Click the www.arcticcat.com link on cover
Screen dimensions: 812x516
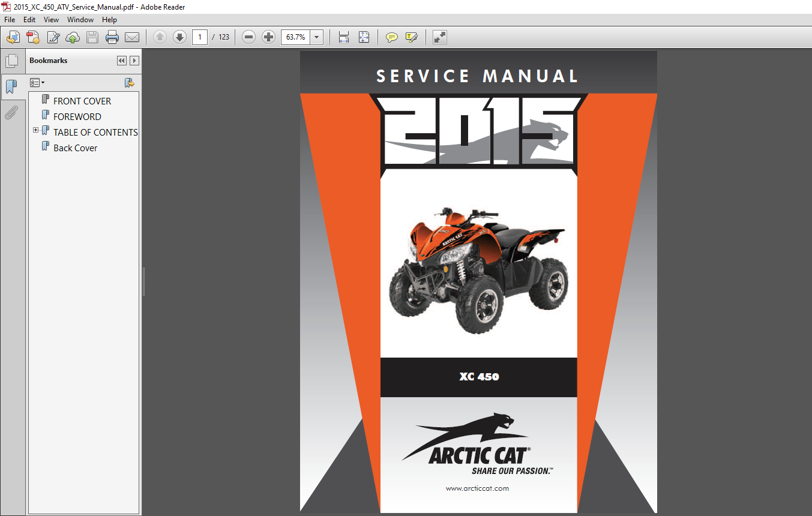pos(477,488)
